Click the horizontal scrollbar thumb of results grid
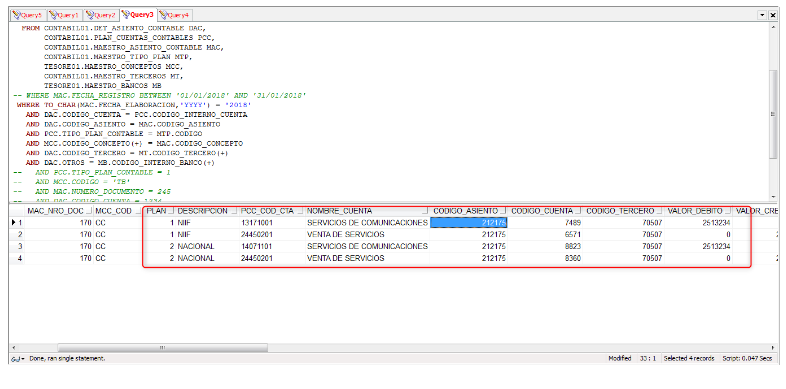 pos(163,348)
